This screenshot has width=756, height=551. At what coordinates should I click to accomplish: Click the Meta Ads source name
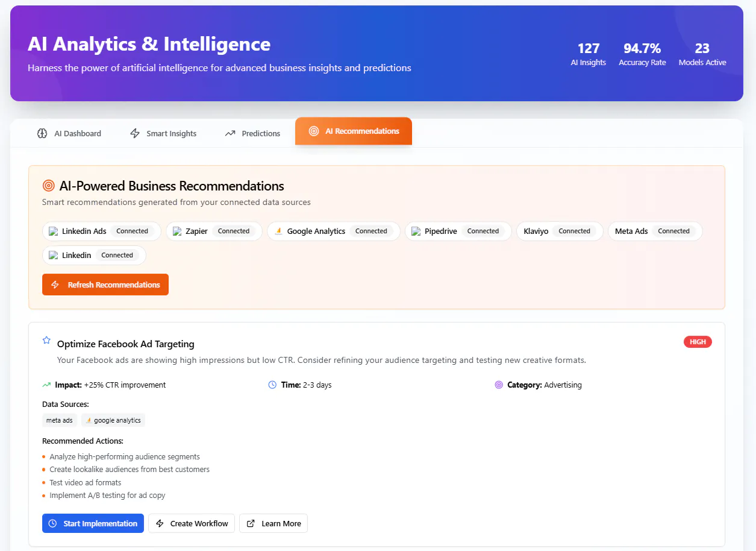[631, 231]
